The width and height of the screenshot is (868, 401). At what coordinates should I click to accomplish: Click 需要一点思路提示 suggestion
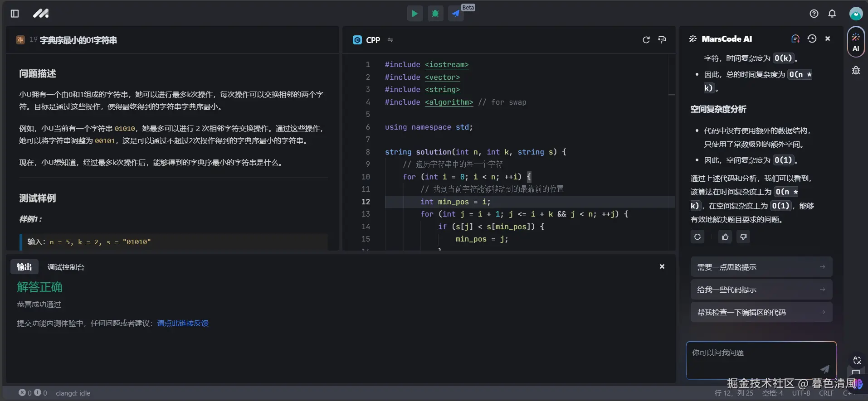[761, 267]
